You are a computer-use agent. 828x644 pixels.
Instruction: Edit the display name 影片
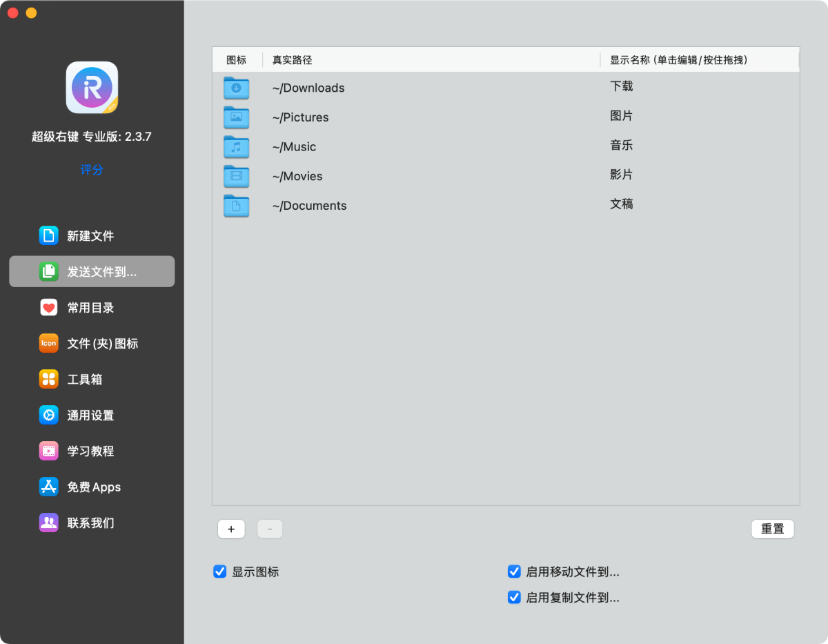622,175
